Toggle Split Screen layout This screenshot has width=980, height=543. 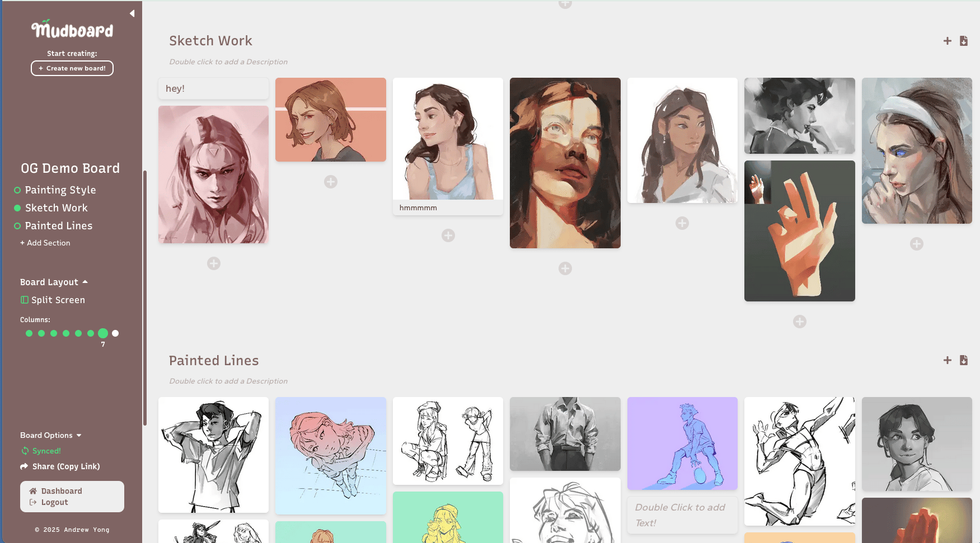pyautogui.click(x=53, y=300)
